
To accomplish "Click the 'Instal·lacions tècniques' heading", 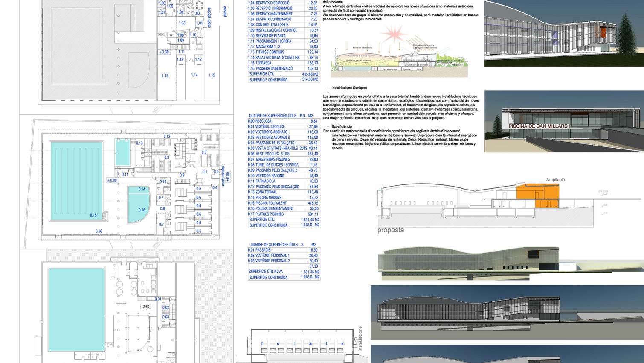I will (349, 88).
